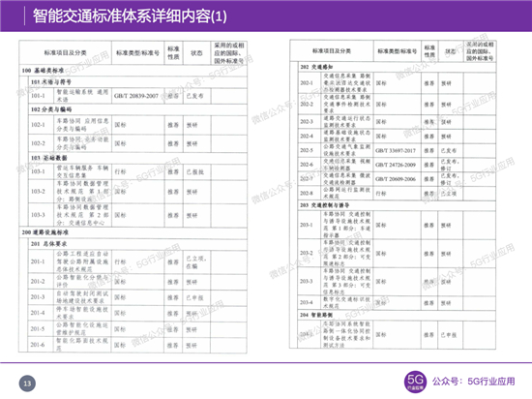Viewport: 532px width, 399px height.
Task: Click left table header 标准类型/标准号
Action: tap(137, 53)
